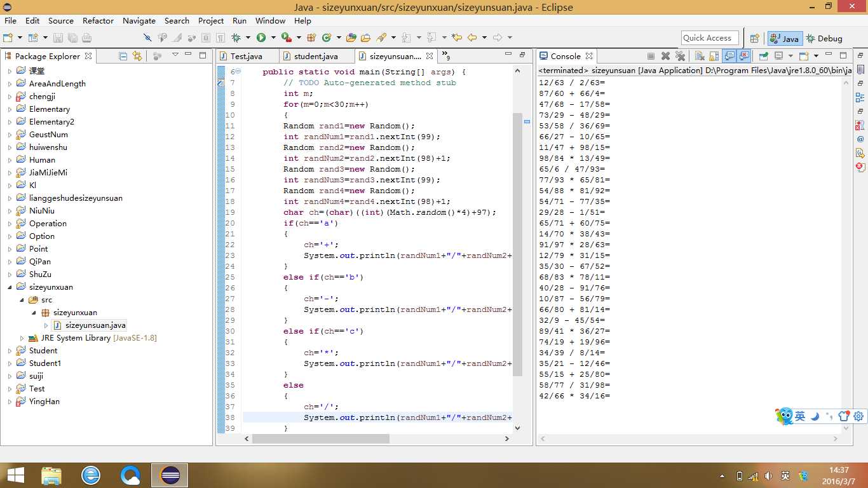Select the GeustNum project

[x=48, y=135]
